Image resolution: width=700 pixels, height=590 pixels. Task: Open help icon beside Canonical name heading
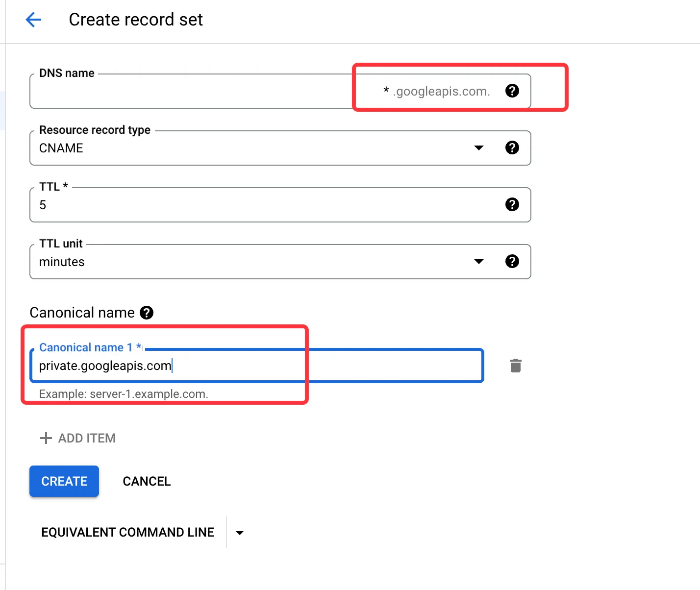click(x=147, y=313)
